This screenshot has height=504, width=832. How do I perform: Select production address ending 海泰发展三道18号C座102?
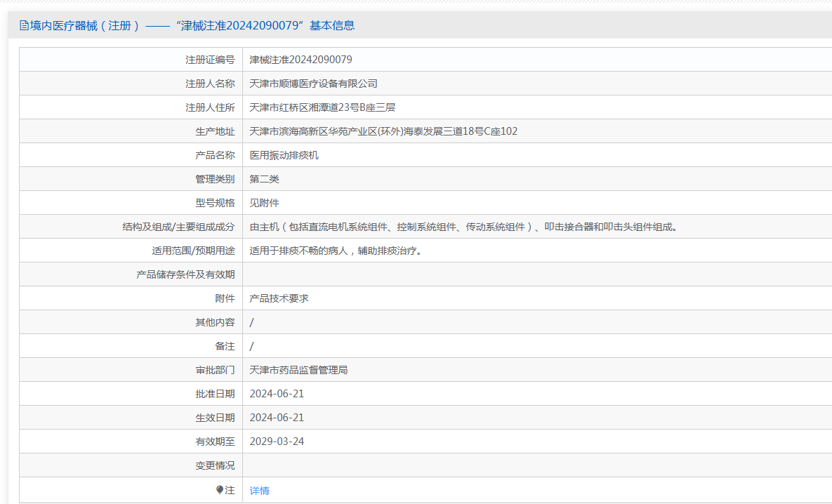(383, 131)
